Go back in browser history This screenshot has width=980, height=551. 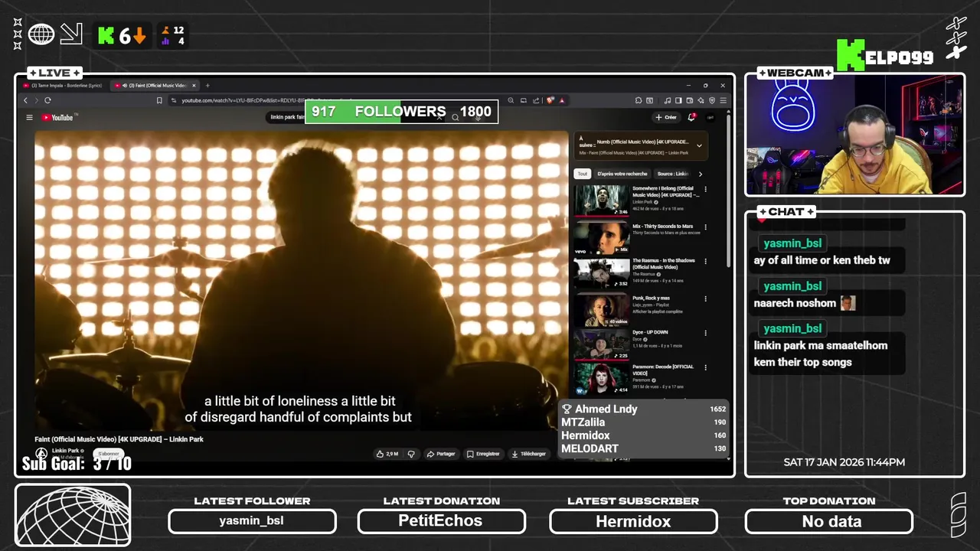click(x=25, y=100)
